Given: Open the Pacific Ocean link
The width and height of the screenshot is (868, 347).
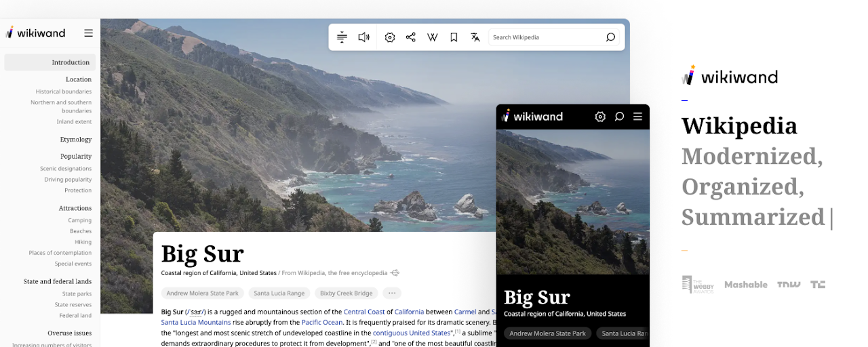Looking at the screenshot, I should (322, 323).
